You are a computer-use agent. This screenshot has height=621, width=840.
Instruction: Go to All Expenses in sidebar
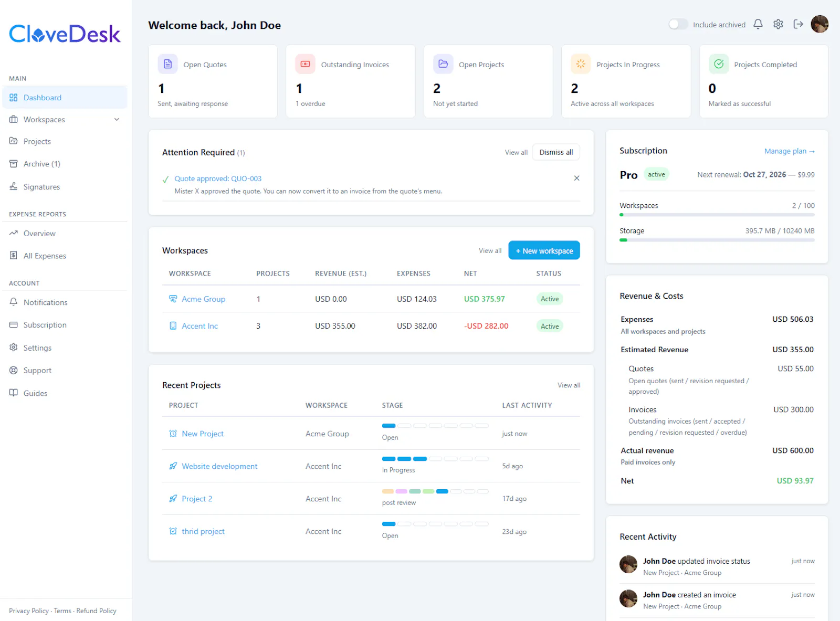coord(65,256)
